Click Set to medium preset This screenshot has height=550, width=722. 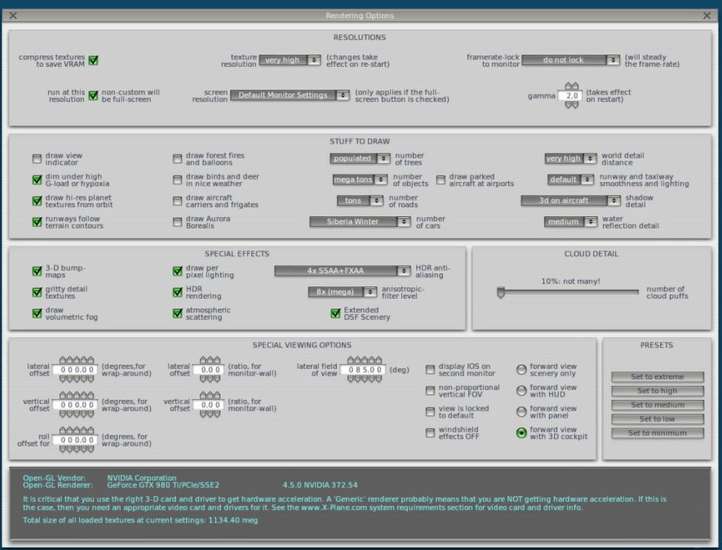(658, 405)
